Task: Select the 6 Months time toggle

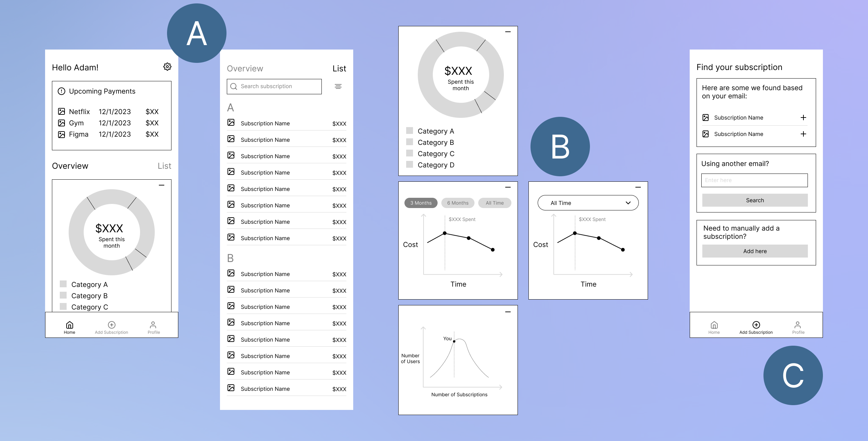Action: point(457,203)
